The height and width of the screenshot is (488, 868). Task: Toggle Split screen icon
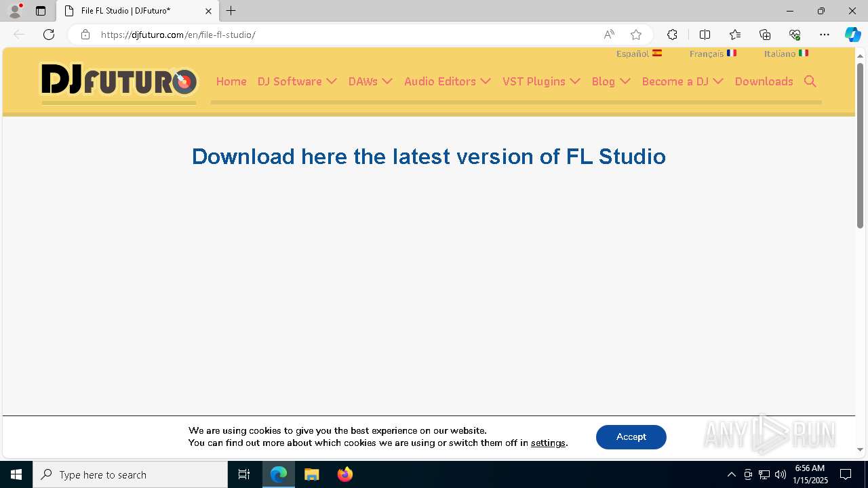coord(705,35)
